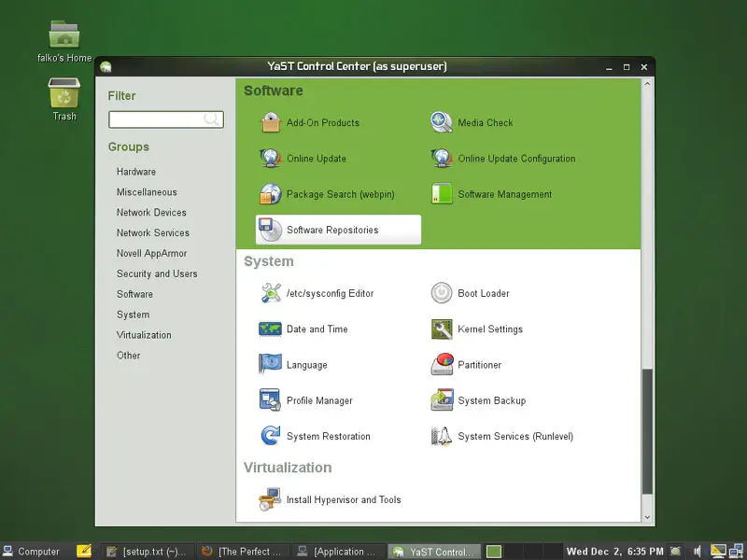The height and width of the screenshot is (560, 747).
Task: Click the display monitor tray icon
Action: coord(718,552)
